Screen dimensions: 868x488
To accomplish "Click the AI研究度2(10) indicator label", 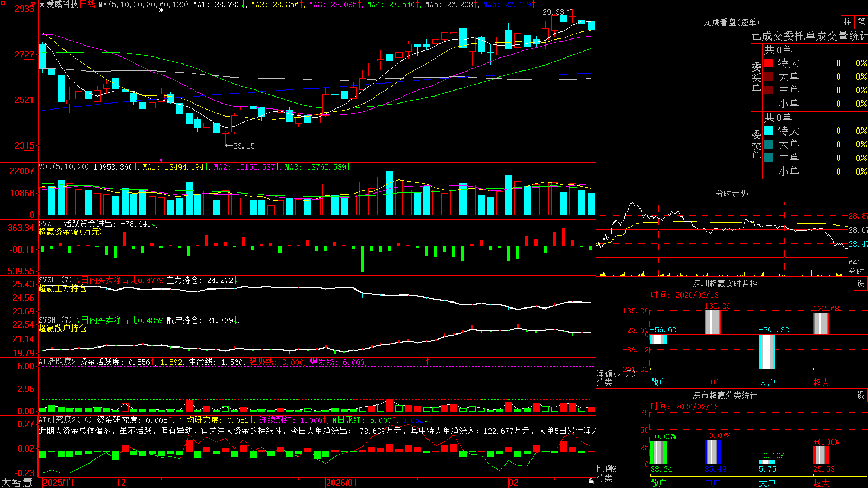I will [x=65, y=420].
